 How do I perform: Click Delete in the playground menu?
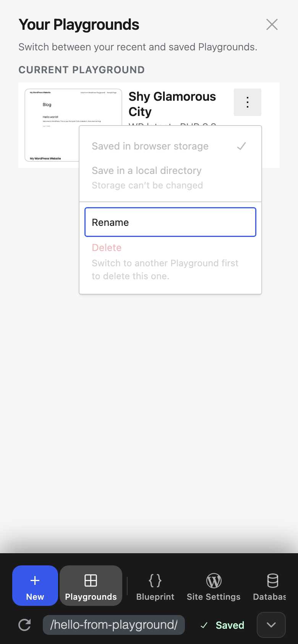[107, 248]
